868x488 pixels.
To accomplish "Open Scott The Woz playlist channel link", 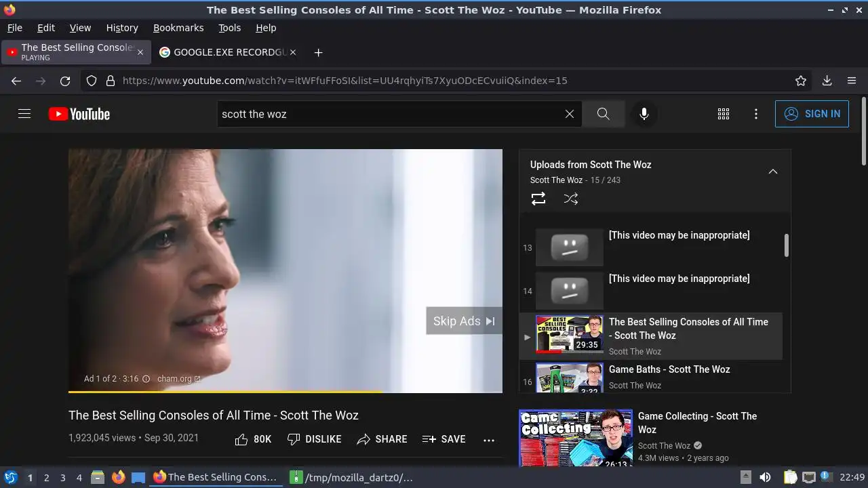I will (556, 180).
